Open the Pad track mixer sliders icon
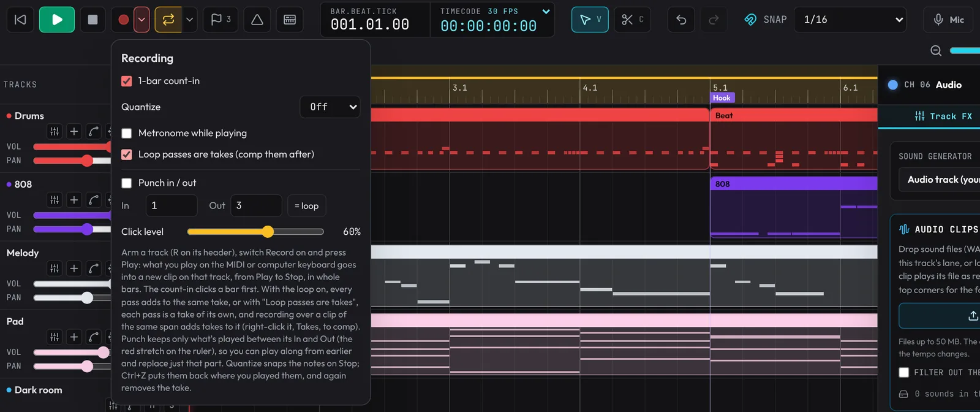Screen dimensions: 980x412 click(x=55, y=337)
